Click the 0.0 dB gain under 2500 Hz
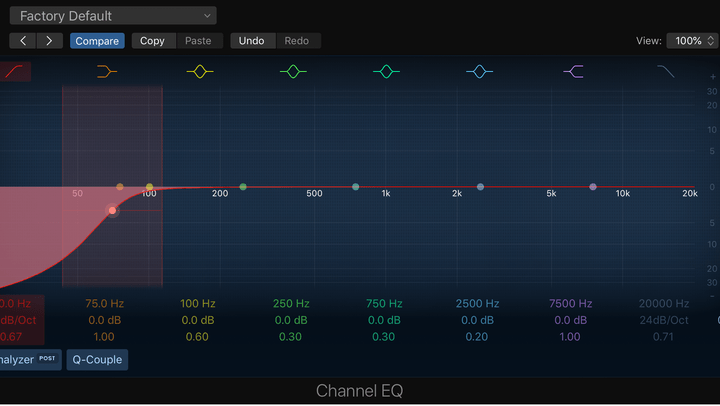The image size is (720, 406). [478, 320]
